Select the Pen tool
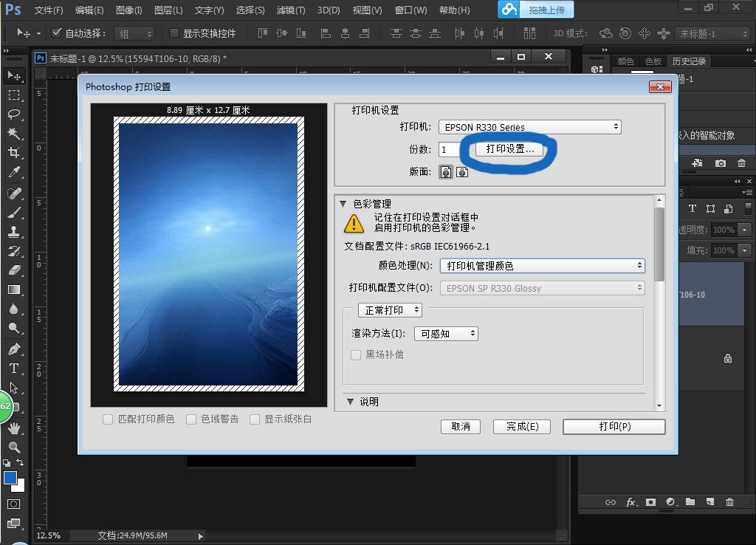The width and height of the screenshot is (756, 545). click(x=14, y=349)
